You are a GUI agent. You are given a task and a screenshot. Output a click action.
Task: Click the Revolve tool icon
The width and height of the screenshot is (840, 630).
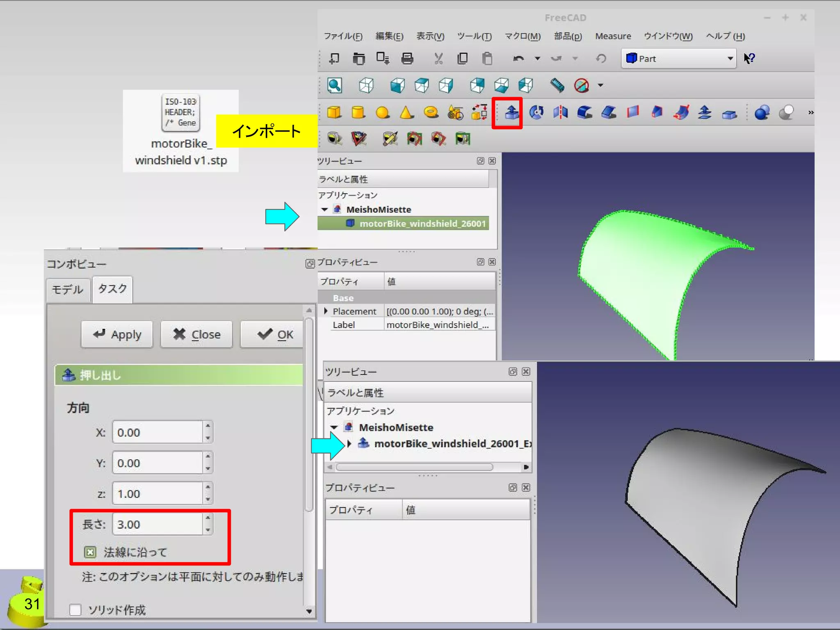pyautogui.click(x=536, y=112)
